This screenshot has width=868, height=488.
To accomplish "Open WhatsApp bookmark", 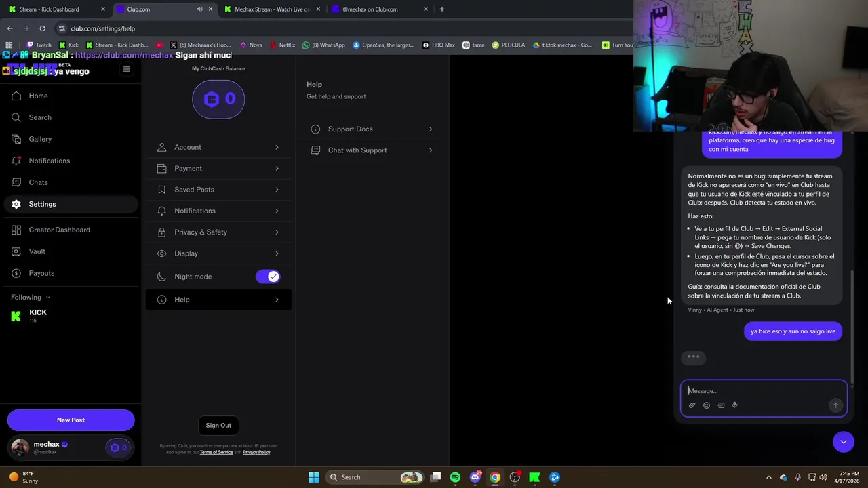I will pos(324,45).
